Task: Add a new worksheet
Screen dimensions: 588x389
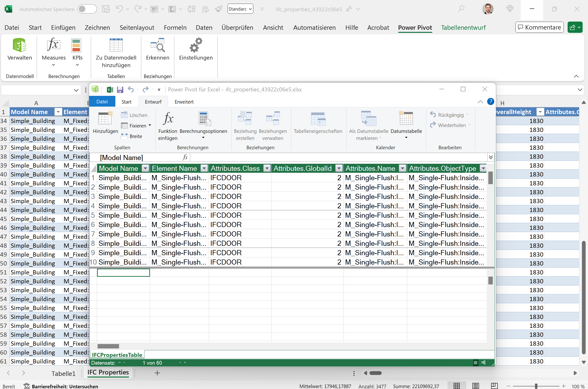Action: [x=157, y=373]
